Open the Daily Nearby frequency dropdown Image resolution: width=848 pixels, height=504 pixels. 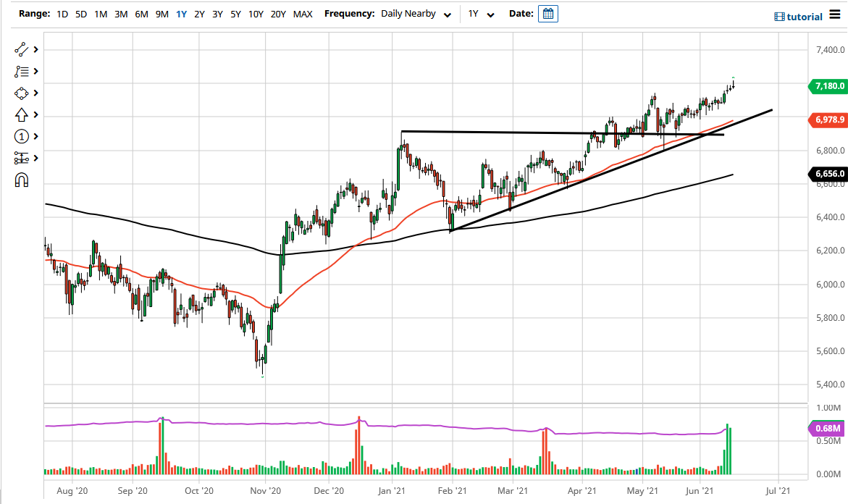pos(416,13)
